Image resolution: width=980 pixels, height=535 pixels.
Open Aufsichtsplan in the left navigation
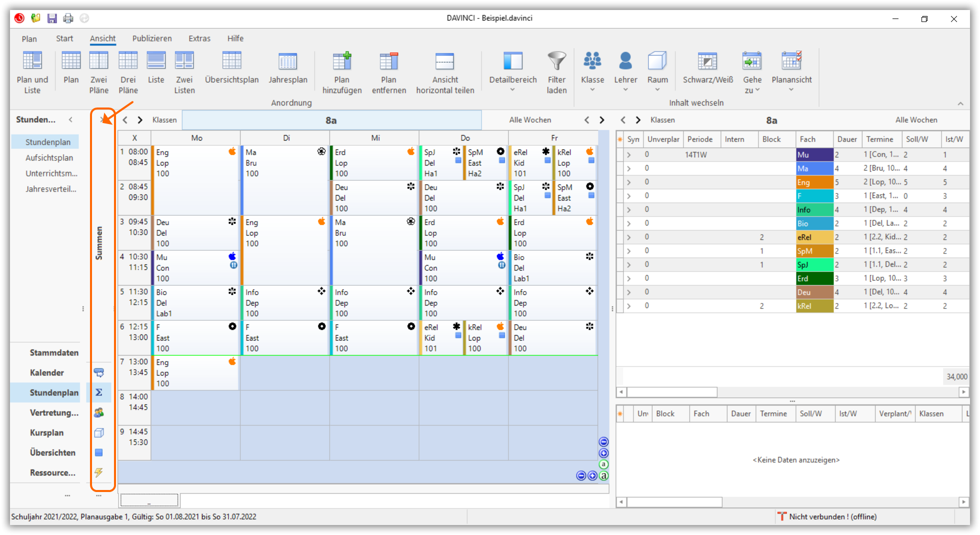tap(49, 158)
